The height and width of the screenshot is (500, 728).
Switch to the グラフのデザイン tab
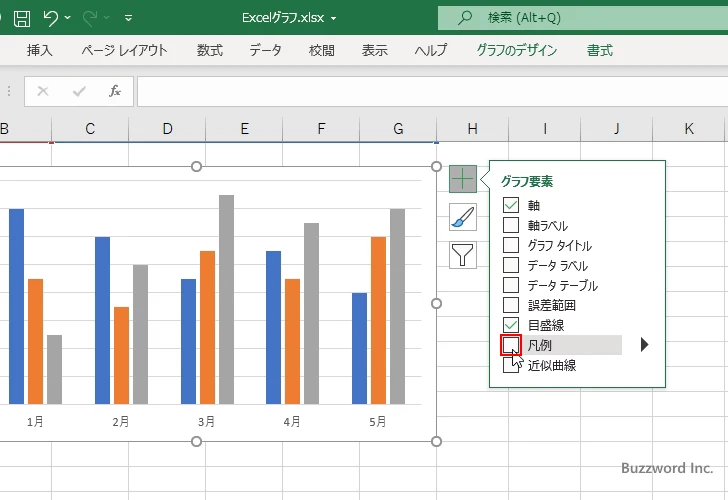517,50
